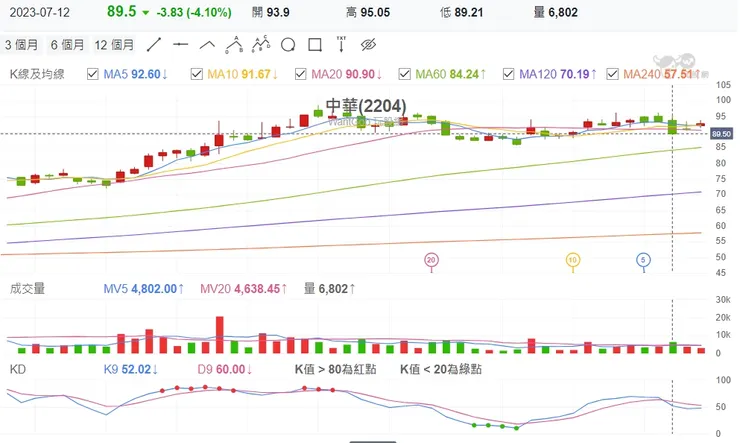
Task: Switch chart range to 6 個月
Action: click(67, 45)
